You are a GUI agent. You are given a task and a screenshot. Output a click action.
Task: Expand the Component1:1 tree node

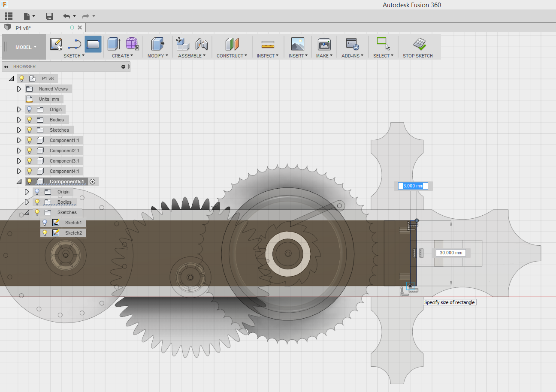[19, 140]
